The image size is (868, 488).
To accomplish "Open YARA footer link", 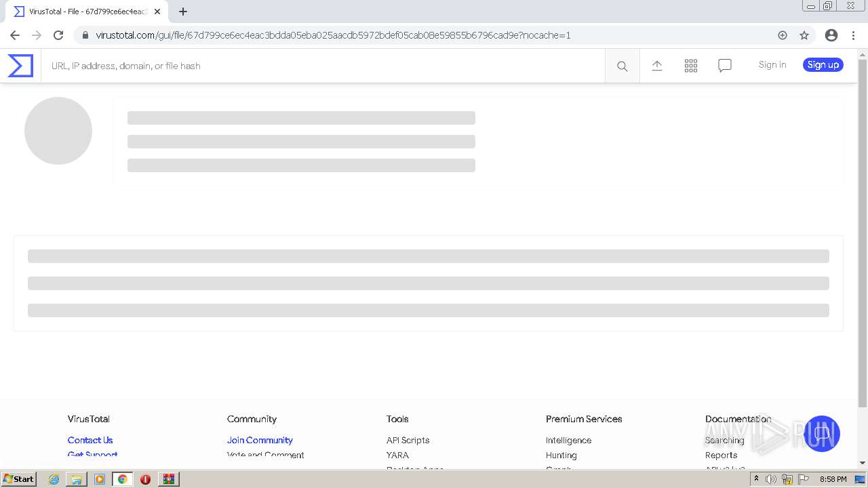I will (x=397, y=455).
